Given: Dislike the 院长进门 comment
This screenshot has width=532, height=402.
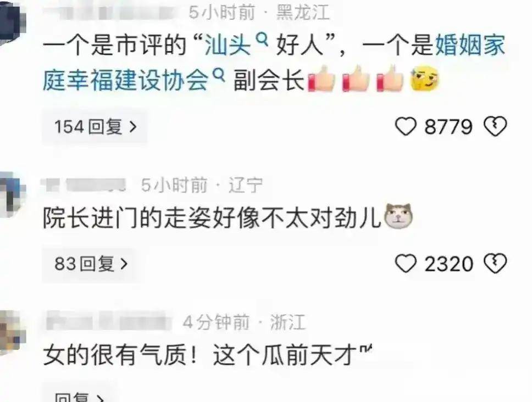Looking at the screenshot, I should [495, 264].
